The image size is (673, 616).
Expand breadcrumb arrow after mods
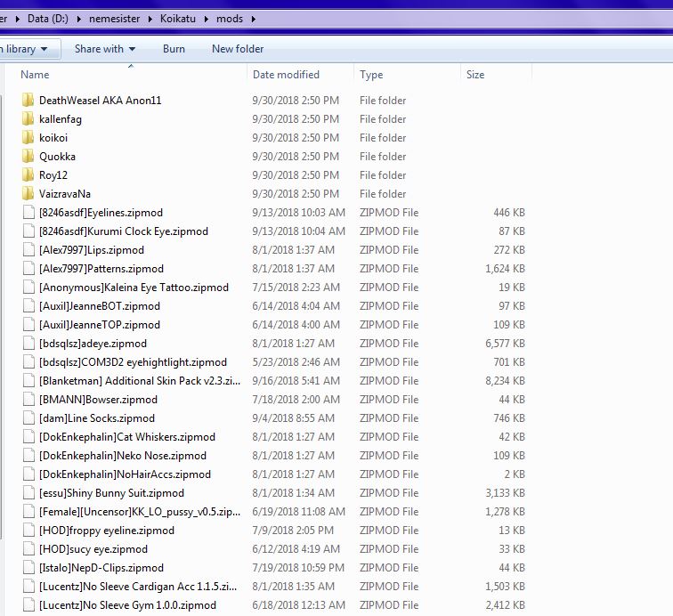tap(254, 19)
